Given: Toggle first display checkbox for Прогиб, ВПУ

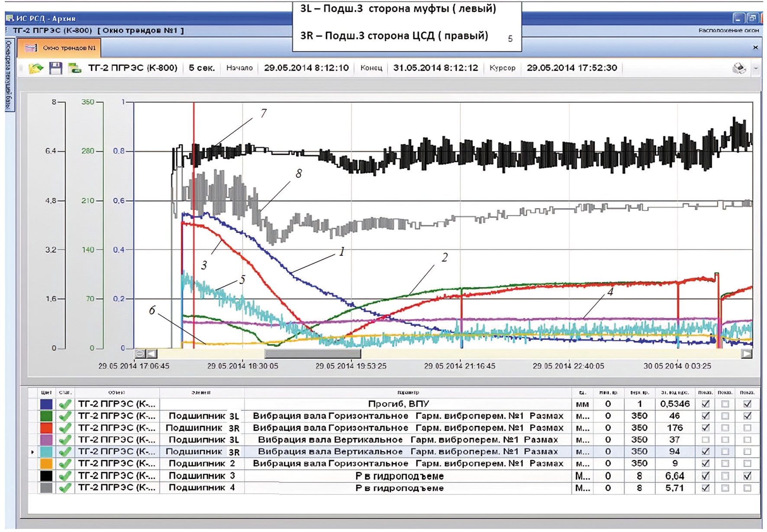Looking at the screenshot, I should click(x=706, y=404).
